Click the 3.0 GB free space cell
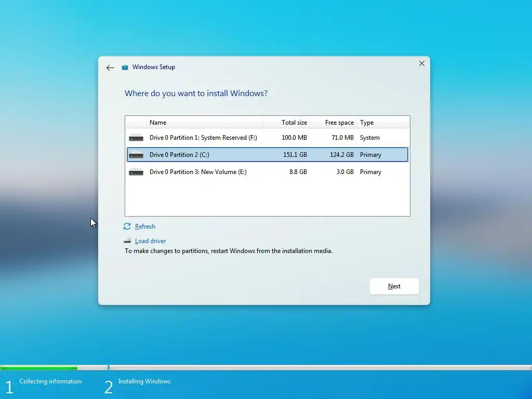The image size is (532, 399). 345,172
